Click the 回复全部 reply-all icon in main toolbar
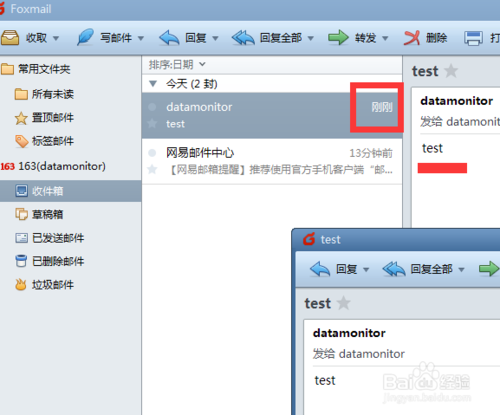This screenshot has height=415, width=500. pos(243,37)
